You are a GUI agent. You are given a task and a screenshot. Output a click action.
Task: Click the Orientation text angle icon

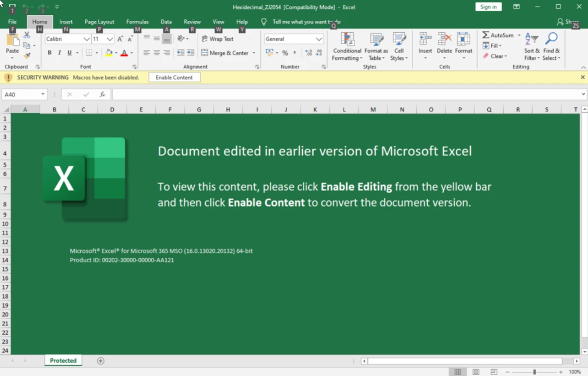tap(181, 39)
